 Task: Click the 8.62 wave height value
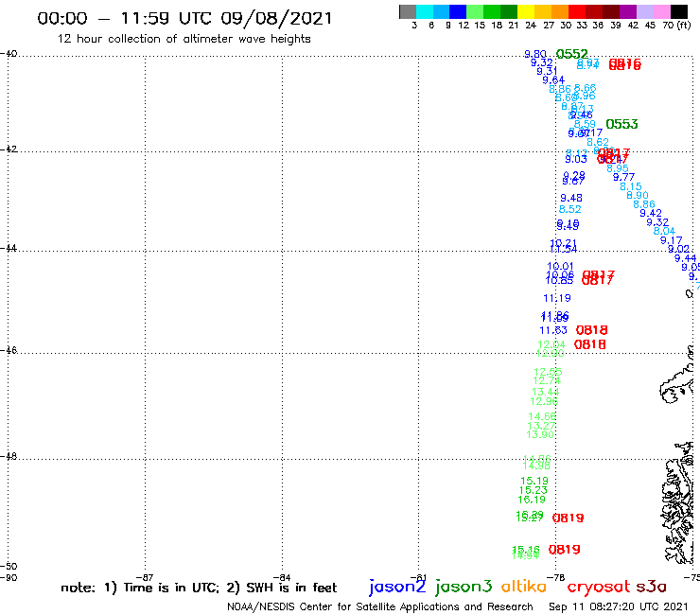pyautogui.click(x=597, y=142)
